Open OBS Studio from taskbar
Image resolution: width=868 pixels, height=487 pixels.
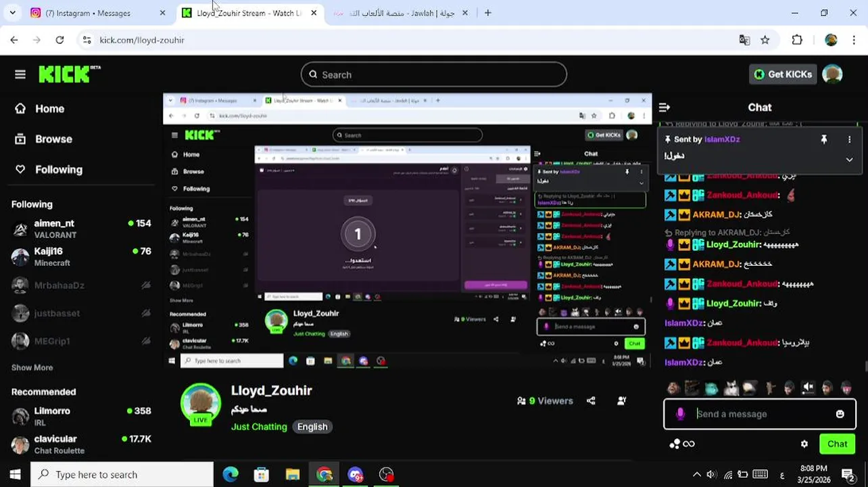coord(386,474)
